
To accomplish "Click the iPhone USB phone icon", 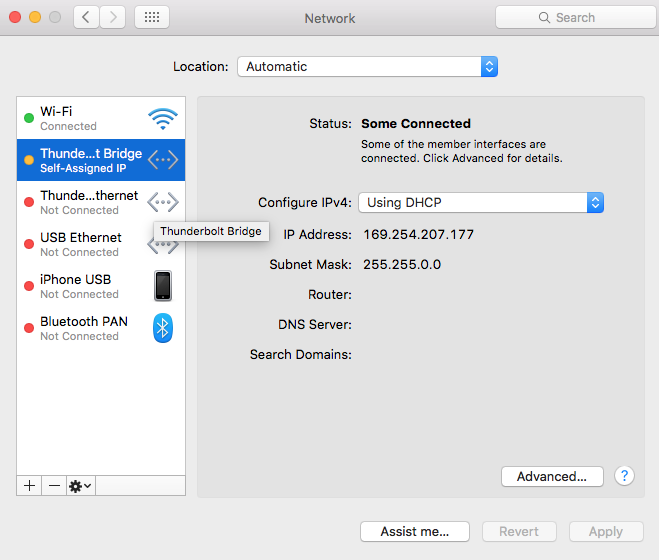I will [162, 286].
